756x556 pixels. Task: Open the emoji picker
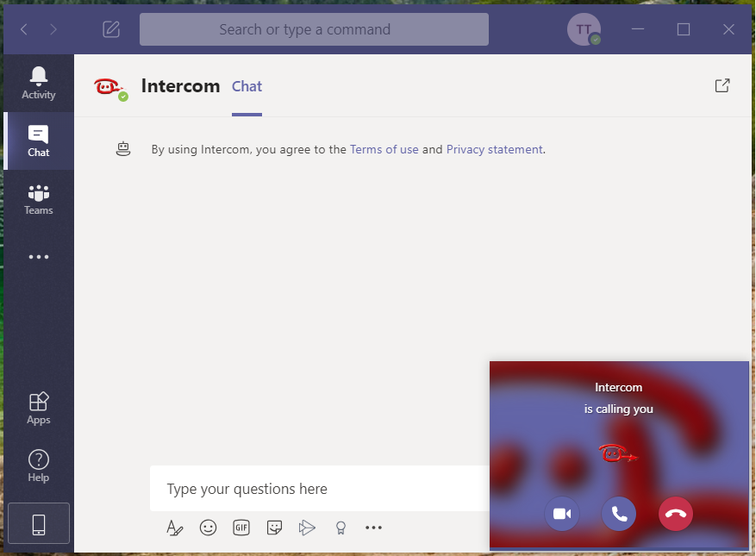[x=208, y=528]
